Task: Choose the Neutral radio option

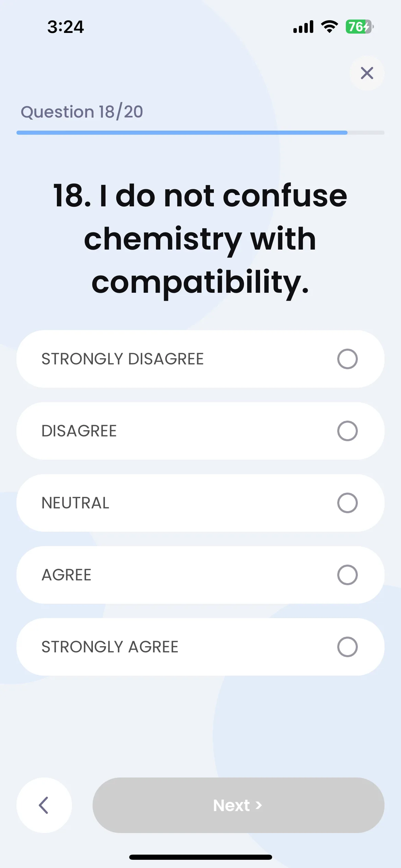Action: click(347, 503)
